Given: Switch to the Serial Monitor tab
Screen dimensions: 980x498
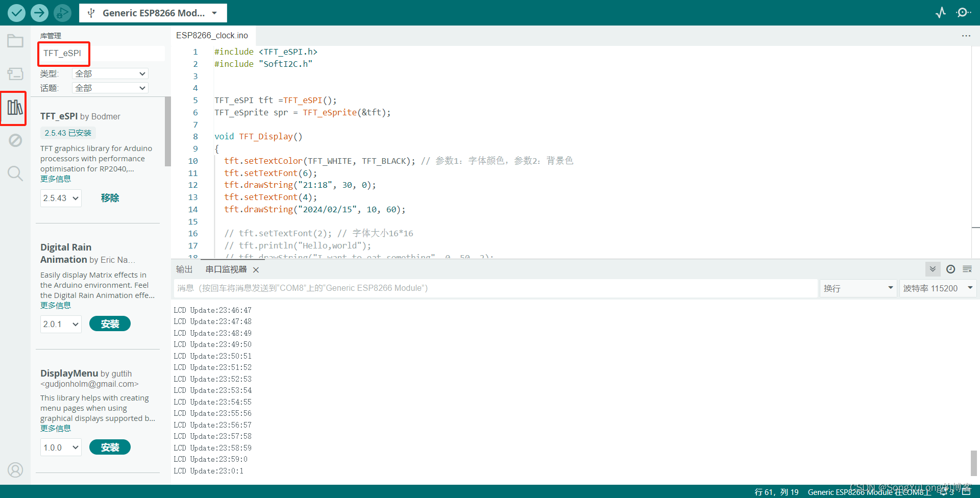Looking at the screenshot, I should click(x=226, y=269).
